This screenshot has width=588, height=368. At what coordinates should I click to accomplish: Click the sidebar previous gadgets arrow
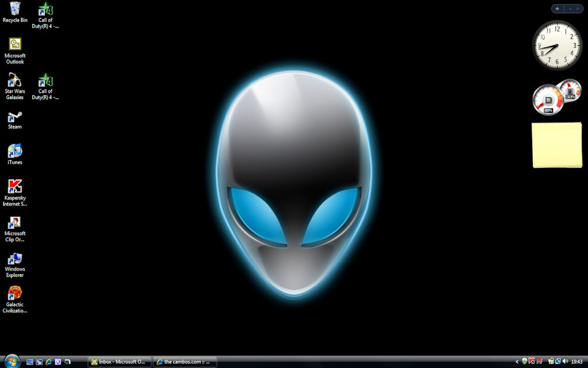coord(570,9)
